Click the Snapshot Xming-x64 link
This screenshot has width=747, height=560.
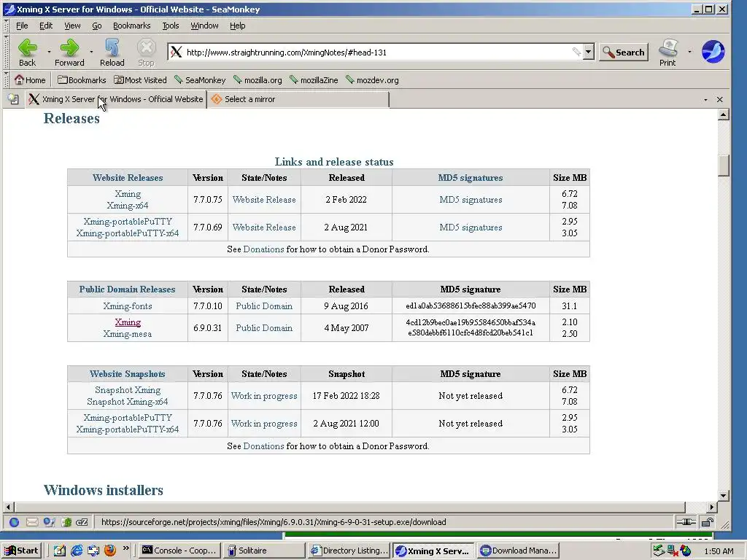[x=128, y=402]
